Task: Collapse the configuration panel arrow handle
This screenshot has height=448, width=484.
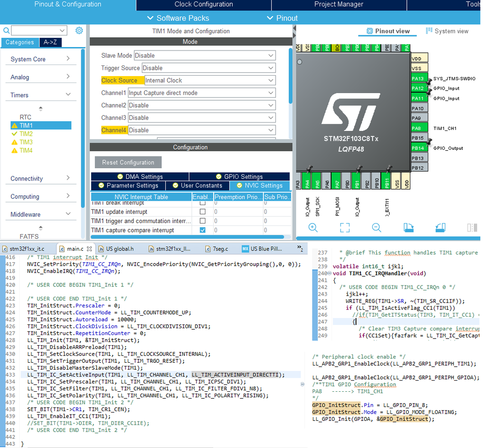Action: [295, 29]
